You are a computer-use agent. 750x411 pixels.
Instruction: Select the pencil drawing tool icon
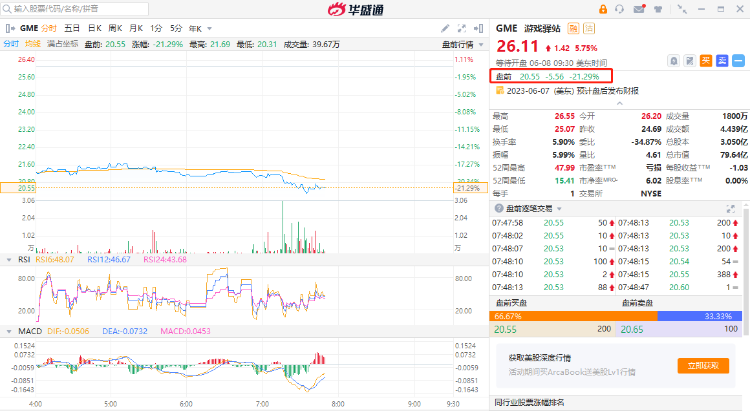pos(445,28)
